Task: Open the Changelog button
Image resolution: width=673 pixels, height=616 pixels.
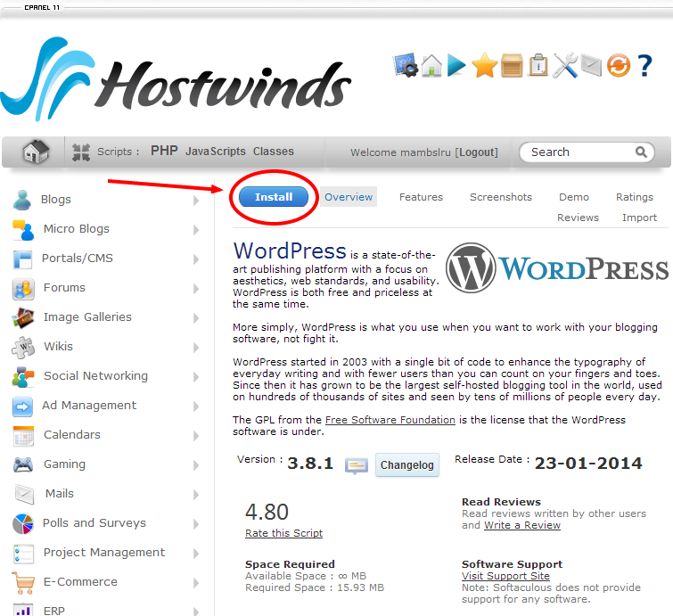Action: 406,465
